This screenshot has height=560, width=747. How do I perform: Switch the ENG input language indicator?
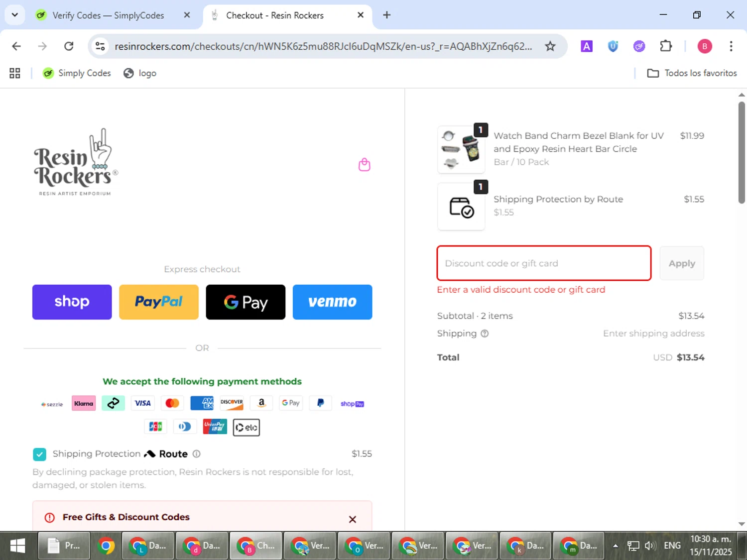click(x=672, y=546)
